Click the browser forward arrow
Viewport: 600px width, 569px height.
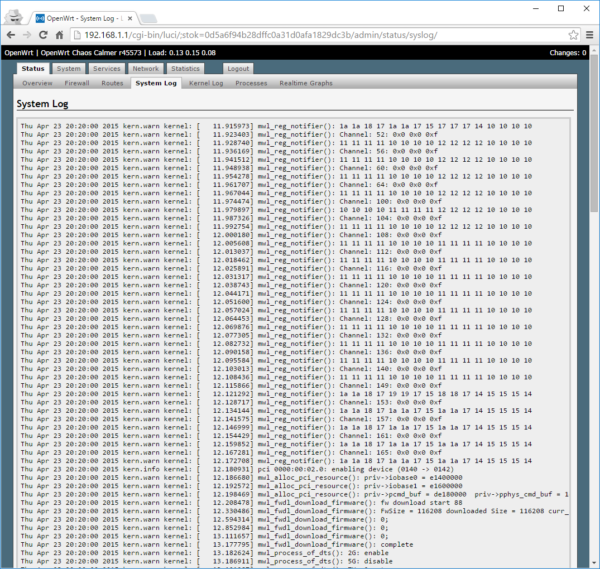[37, 34]
